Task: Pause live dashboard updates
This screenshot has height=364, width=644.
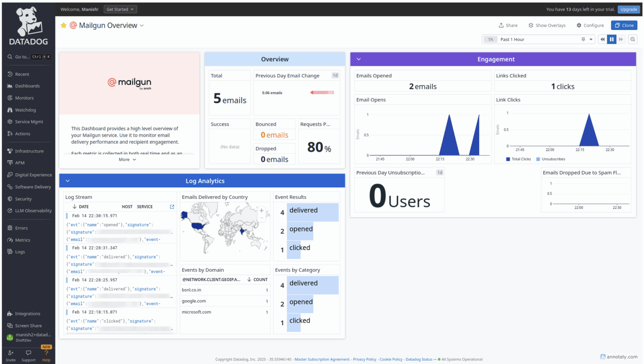Action: click(x=612, y=39)
